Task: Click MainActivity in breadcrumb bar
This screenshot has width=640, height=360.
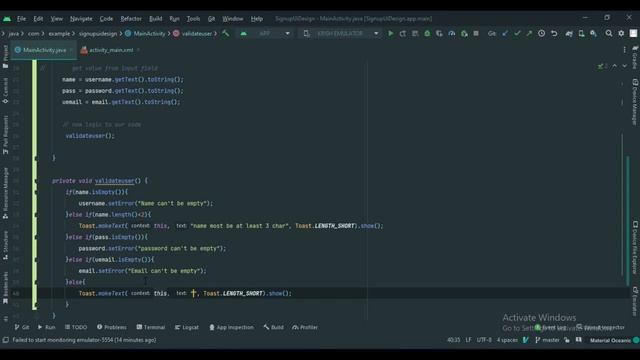Action: 145,33
